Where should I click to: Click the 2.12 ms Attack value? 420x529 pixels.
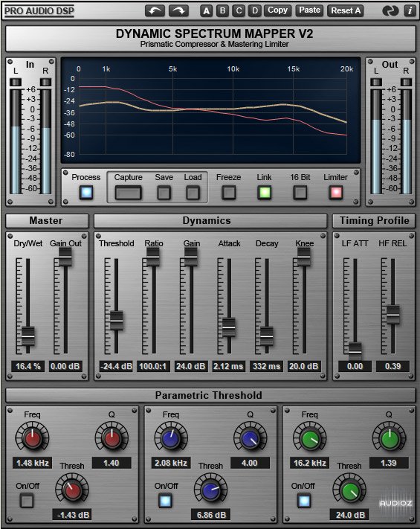point(228,366)
